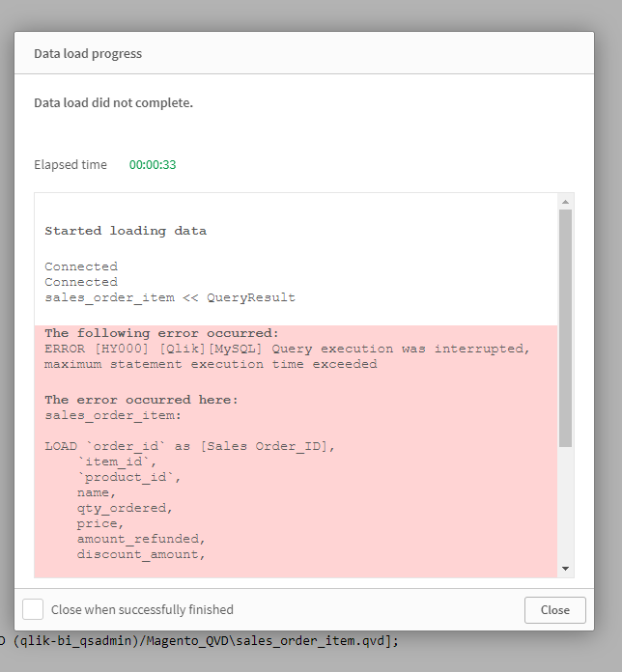
Task: Click the `product_id` field line
Action: point(129,477)
